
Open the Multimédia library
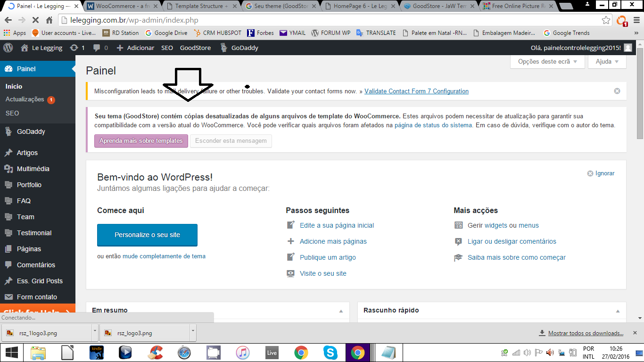(x=38, y=169)
